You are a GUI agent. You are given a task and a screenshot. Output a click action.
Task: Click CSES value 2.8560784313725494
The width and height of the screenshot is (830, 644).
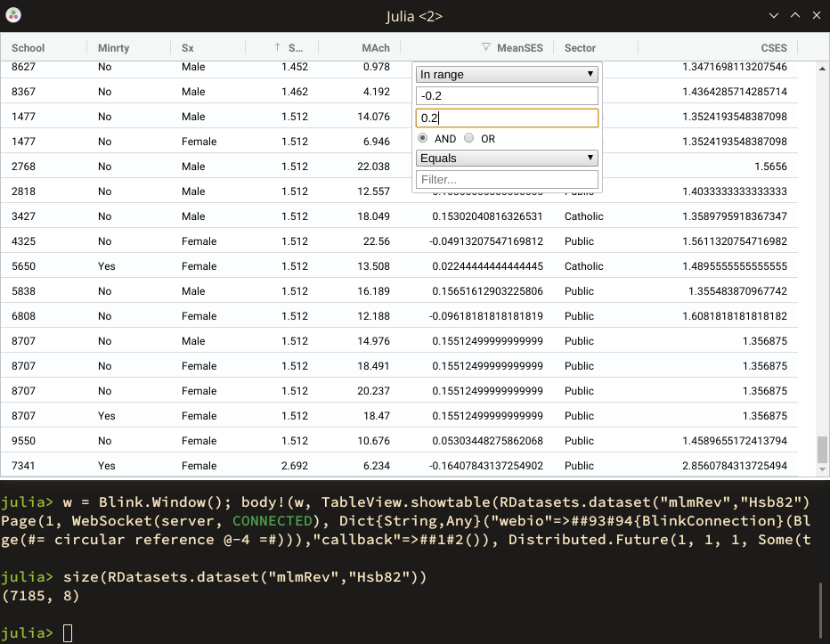click(x=735, y=466)
